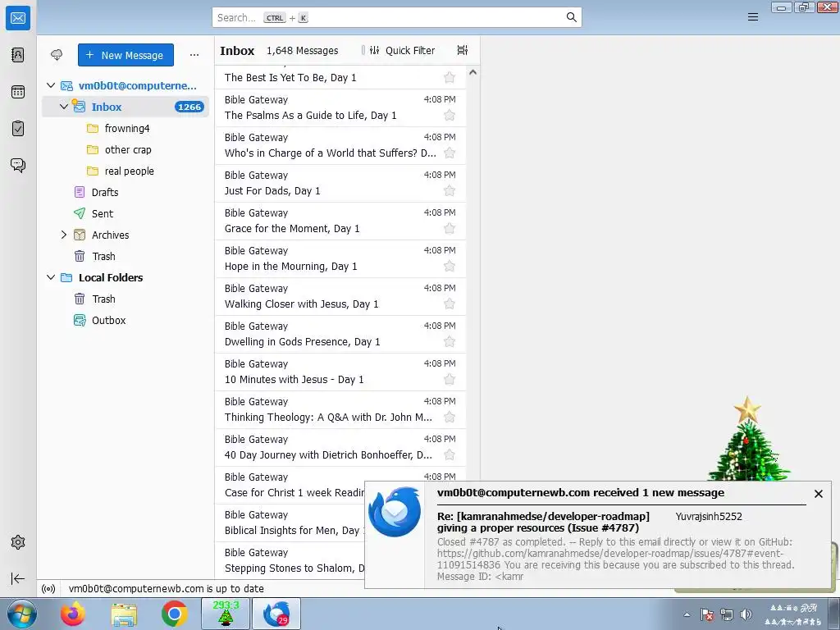The width and height of the screenshot is (840, 630).
Task: Star Walking Closer with Jesus message
Action: [450, 304]
